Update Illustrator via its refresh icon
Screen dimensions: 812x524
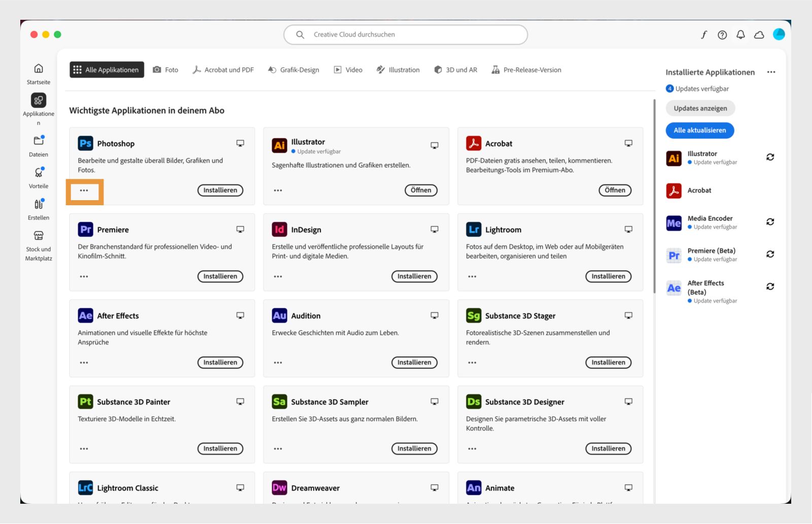click(770, 157)
